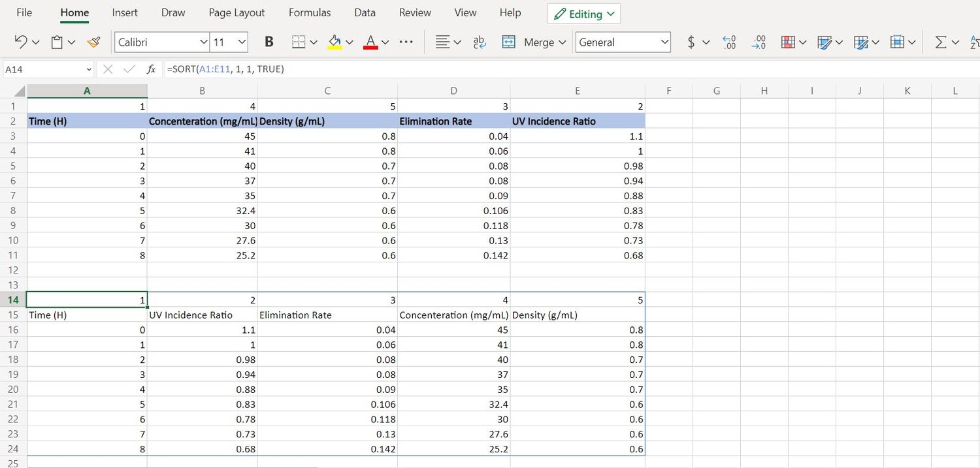980x468 pixels.
Task: Select the Format Painter brush
Action: coord(93,42)
